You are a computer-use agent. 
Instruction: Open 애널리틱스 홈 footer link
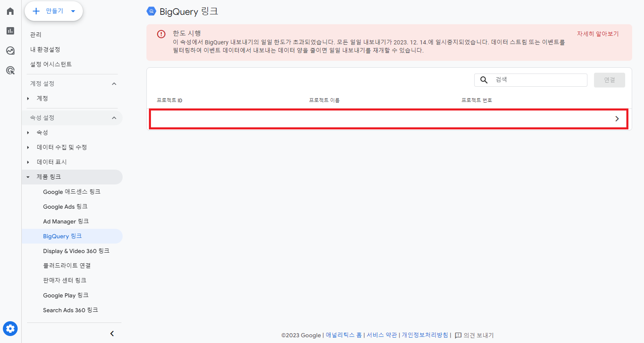[344, 335]
